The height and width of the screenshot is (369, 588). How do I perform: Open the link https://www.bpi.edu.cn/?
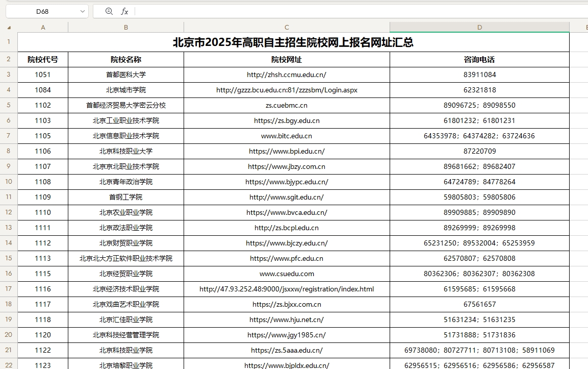[287, 151]
